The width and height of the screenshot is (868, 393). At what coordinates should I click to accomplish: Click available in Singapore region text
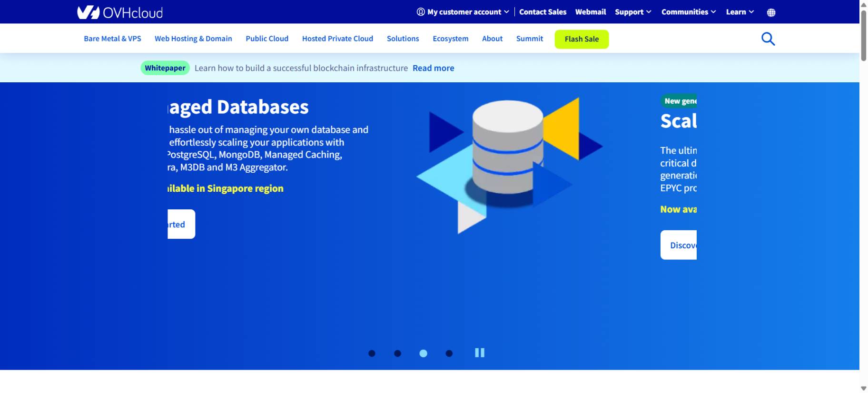point(226,188)
